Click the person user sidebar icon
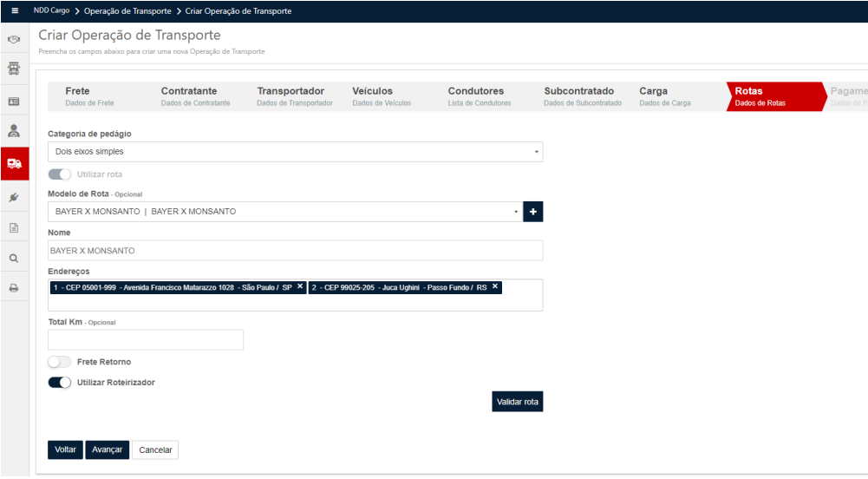The height and width of the screenshot is (479, 868). point(14,131)
